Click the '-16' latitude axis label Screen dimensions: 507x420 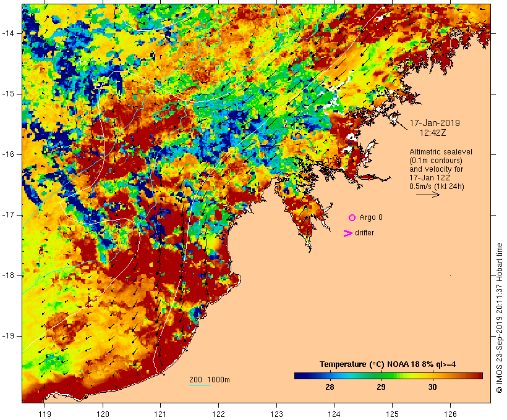[x=8, y=154]
